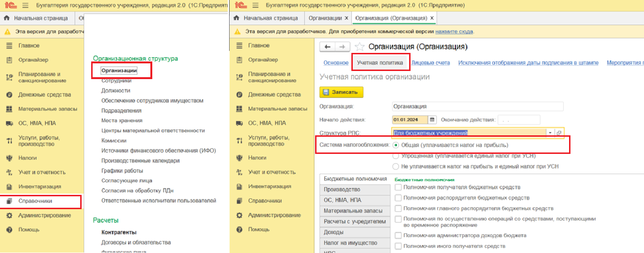
Task: Click Учет и отчетность in left sidebar
Action: (42, 172)
